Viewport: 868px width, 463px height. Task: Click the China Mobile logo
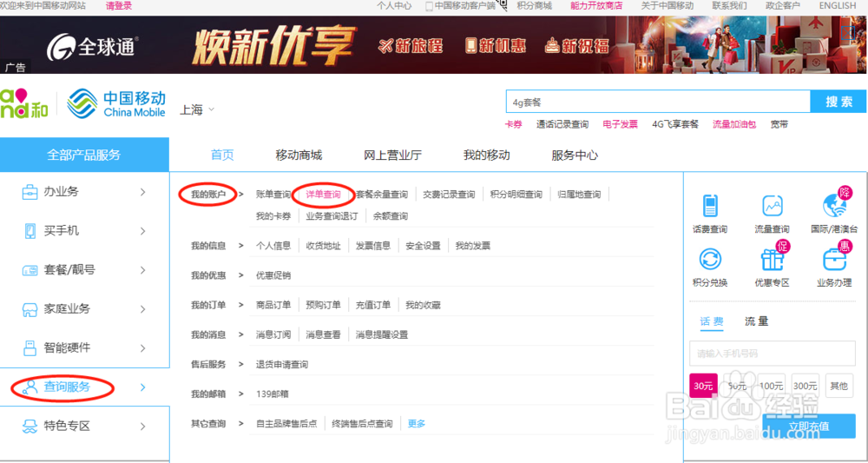click(117, 103)
